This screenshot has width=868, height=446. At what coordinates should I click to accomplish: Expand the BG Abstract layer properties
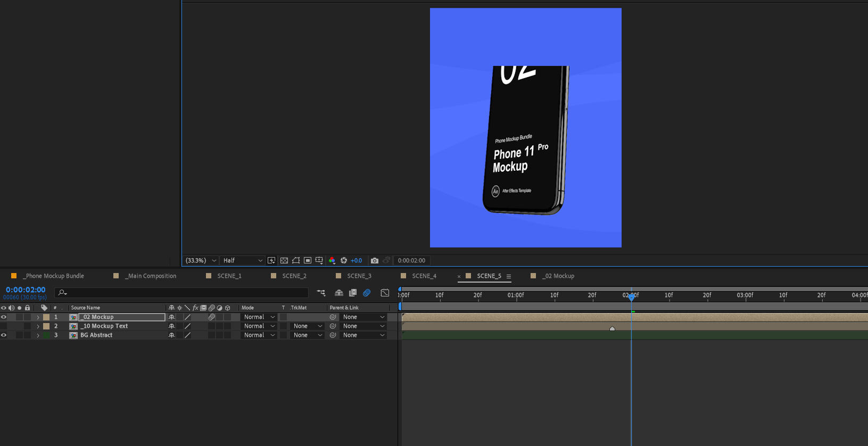38,335
